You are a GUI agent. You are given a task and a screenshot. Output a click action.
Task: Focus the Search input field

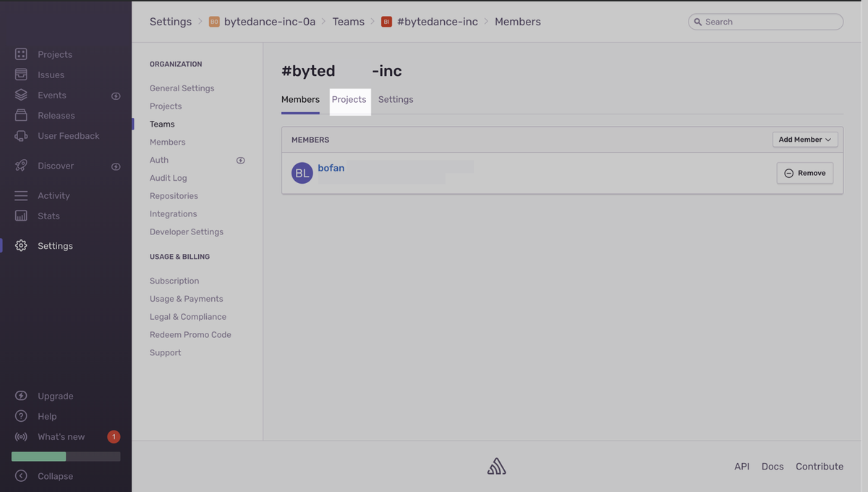click(766, 22)
